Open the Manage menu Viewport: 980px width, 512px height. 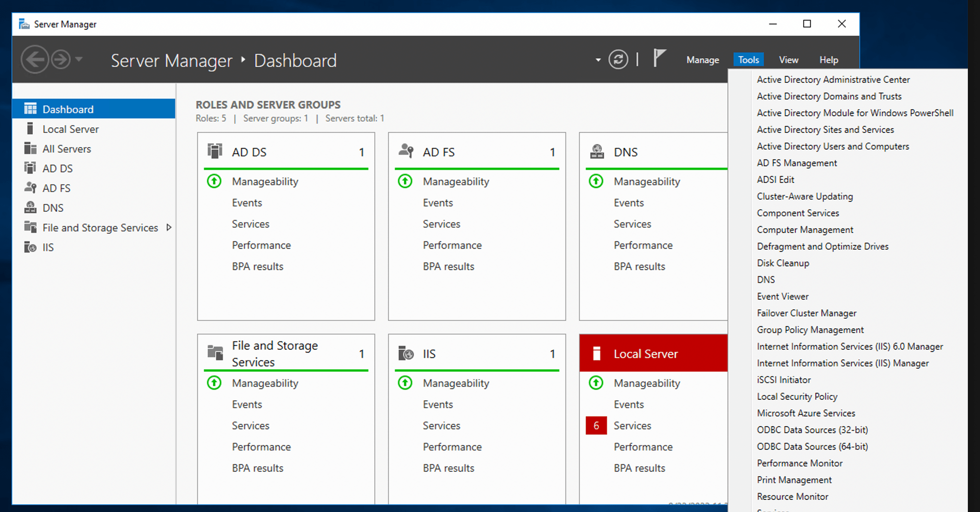(x=702, y=60)
